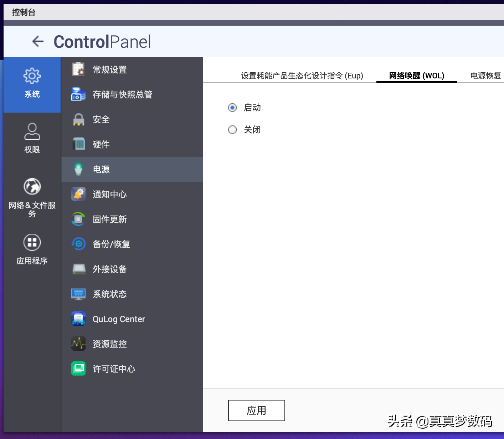The width and height of the screenshot is (504, 439).
Task: Switch to the 电源恢复 tab
Action: 485,76
